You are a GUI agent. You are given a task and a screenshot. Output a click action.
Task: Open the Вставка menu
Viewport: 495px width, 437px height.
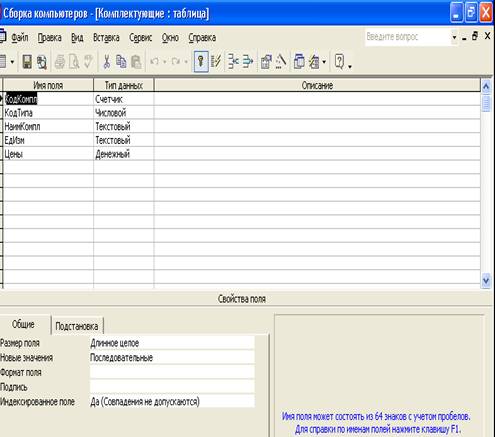pos(106,37)
